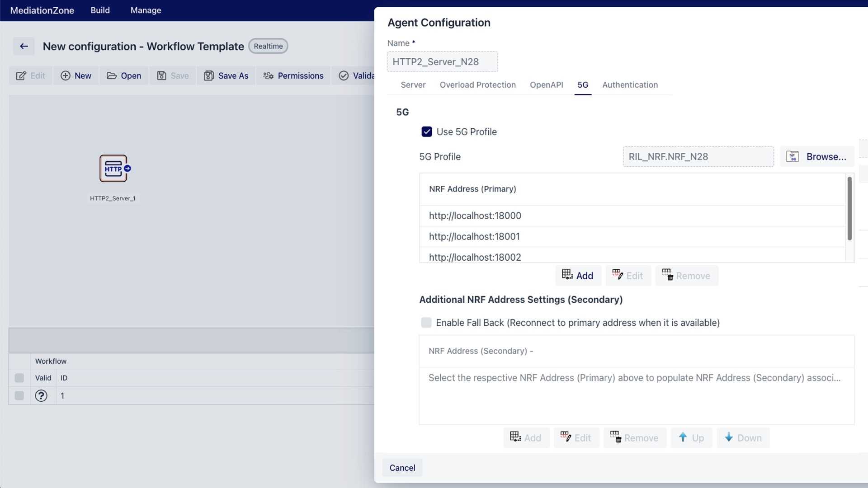Click the back arrow next to Workflow Template
This screenshot has height=488, width=868.
click(24, 46)
